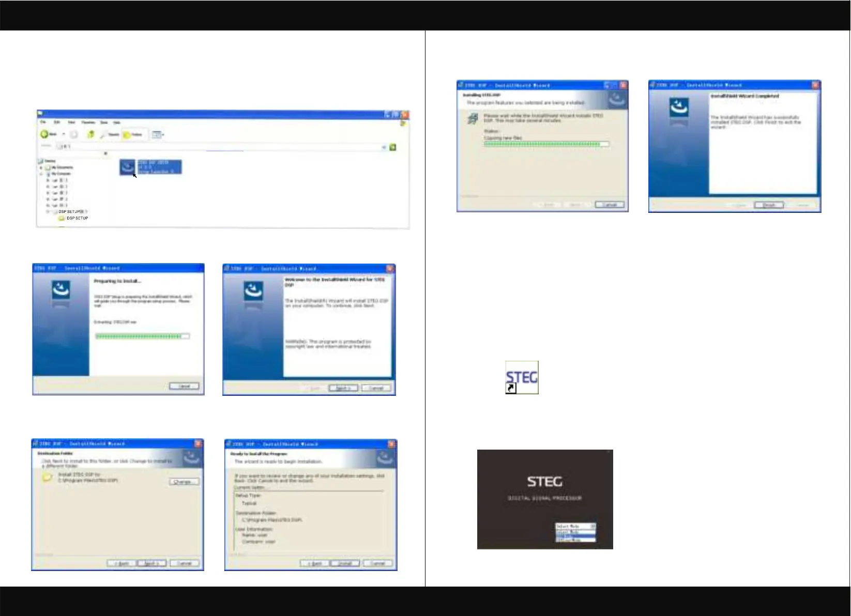Click Change in the Destination Folder dialog
This screenshot has width=851, height=616.
point(184,482)
